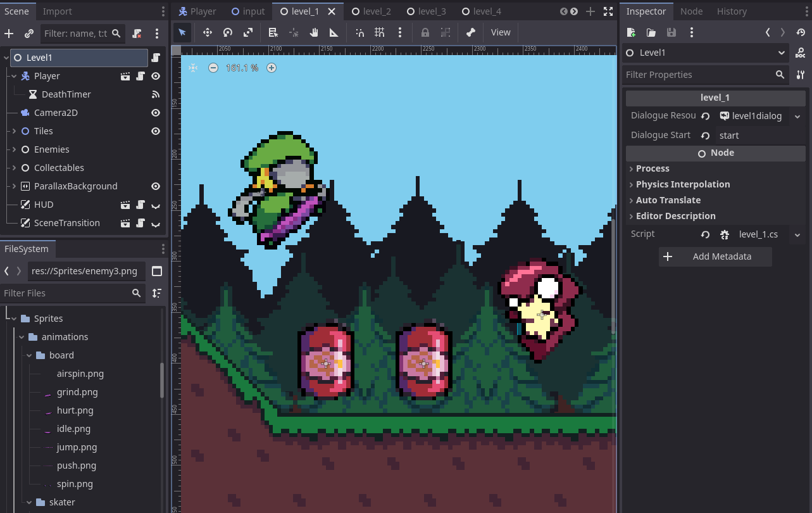
Task: Click in the Filter Properties search field
Action: pos(696,74)
